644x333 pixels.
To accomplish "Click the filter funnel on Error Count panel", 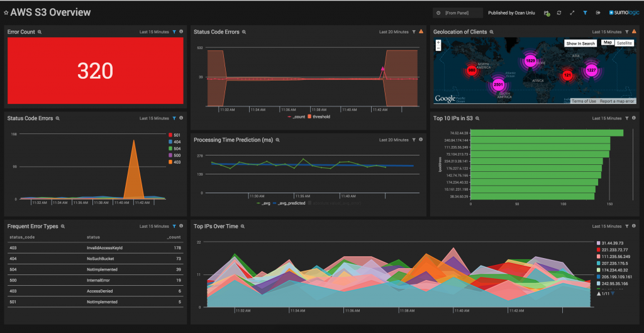I will pyautogui.click(x=174, y=31).
